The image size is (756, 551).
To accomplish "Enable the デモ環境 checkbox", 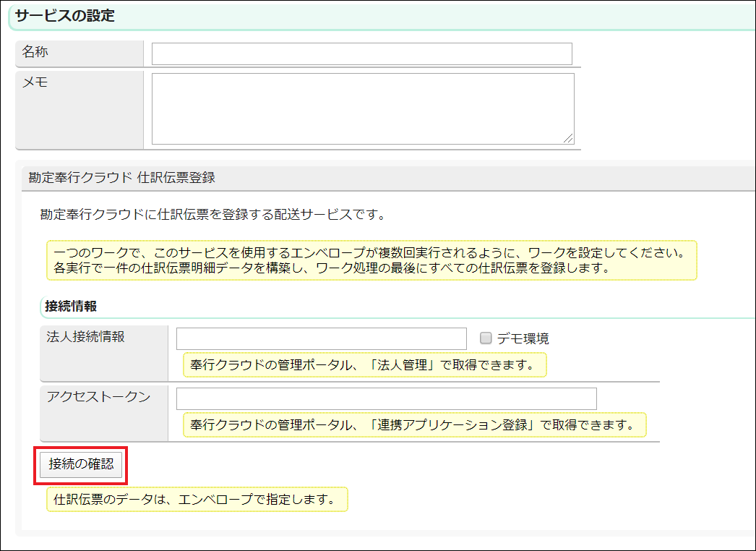I will coord(486,338).
